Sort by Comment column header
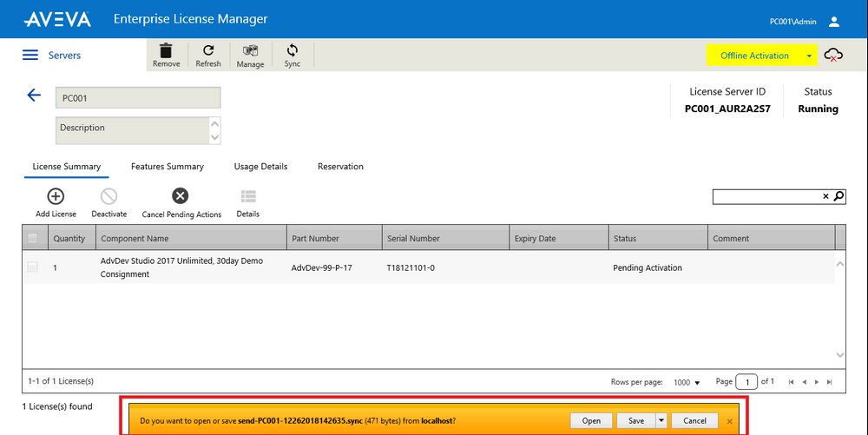 pos(771,238)
